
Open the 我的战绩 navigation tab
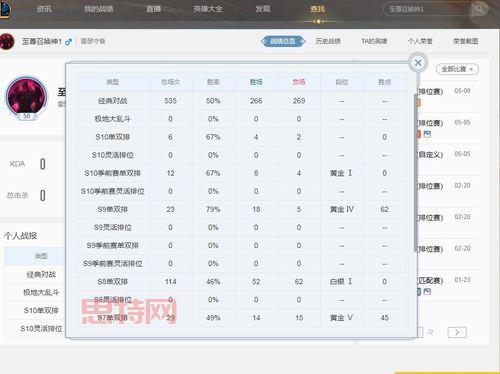tap(98, 9)
